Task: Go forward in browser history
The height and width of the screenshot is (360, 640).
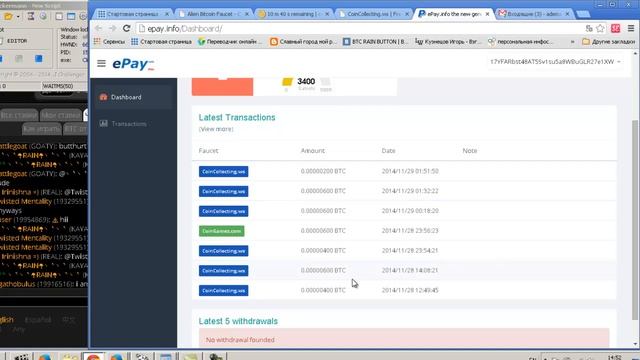Action: (113, 29)
